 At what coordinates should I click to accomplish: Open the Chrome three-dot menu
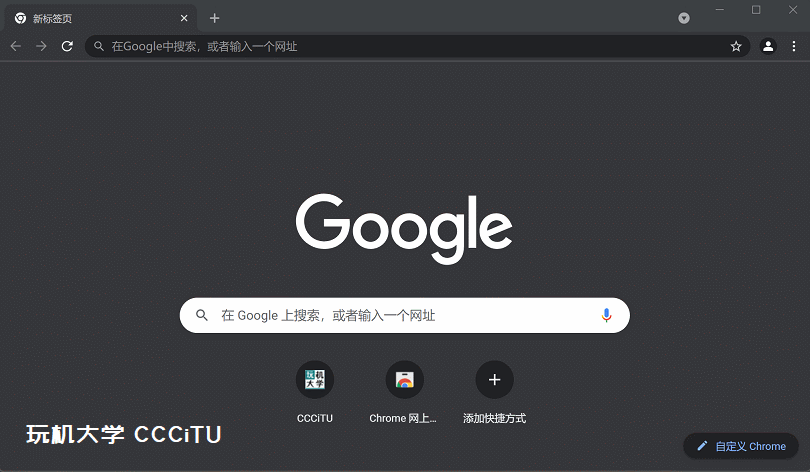pos(794,46)
